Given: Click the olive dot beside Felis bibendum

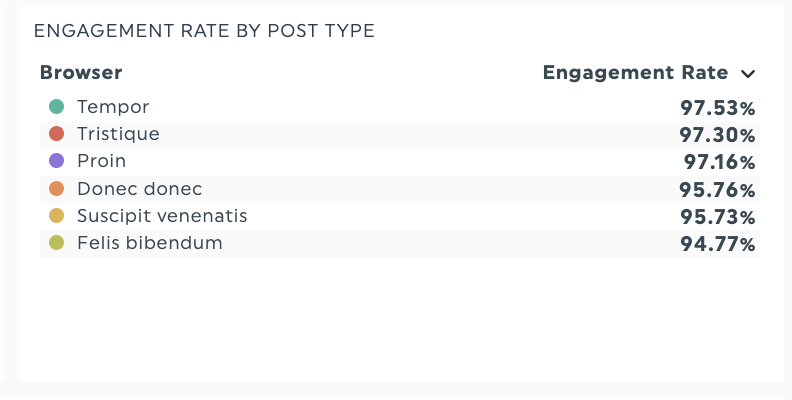Looking at the screenshot, I should [56, 243].
